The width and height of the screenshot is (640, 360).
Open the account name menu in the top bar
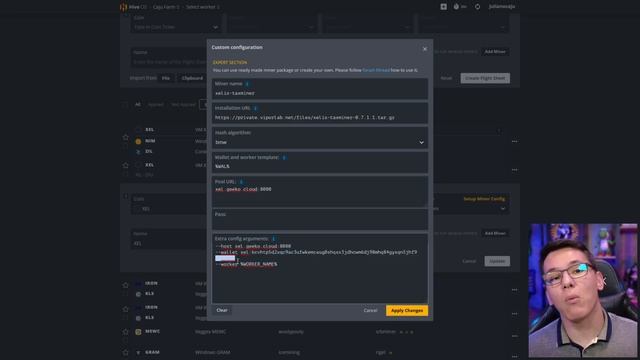[x=502, y=7]
